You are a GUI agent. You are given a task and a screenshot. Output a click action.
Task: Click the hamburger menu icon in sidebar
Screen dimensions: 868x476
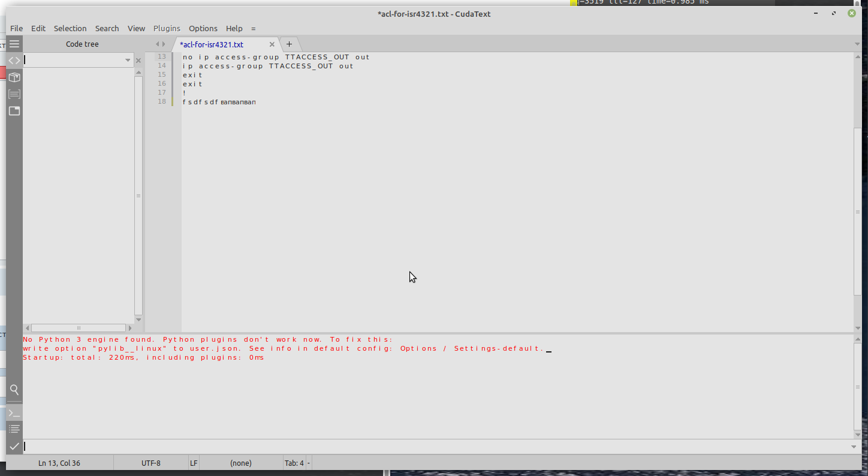click(14, 44)
